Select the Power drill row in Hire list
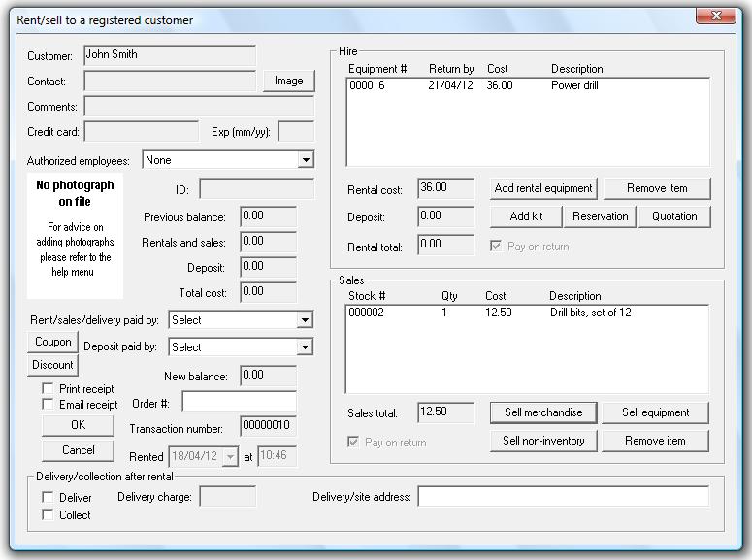Viewport: 752px width, 560px height. 524,85
